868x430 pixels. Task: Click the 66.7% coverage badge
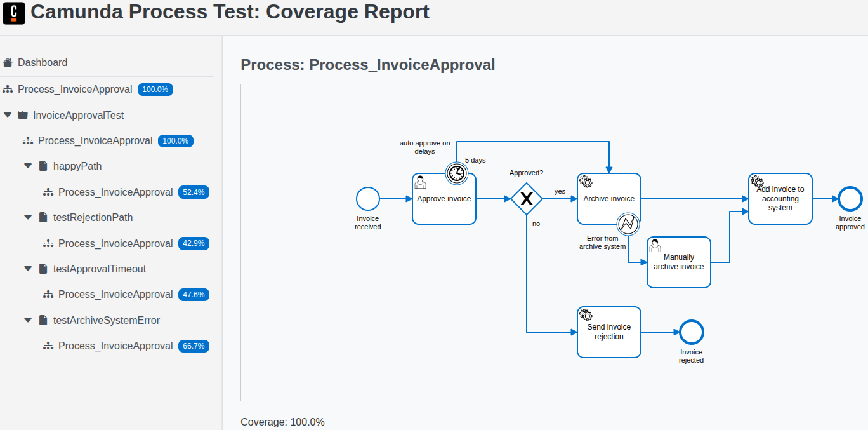(194, 346)
